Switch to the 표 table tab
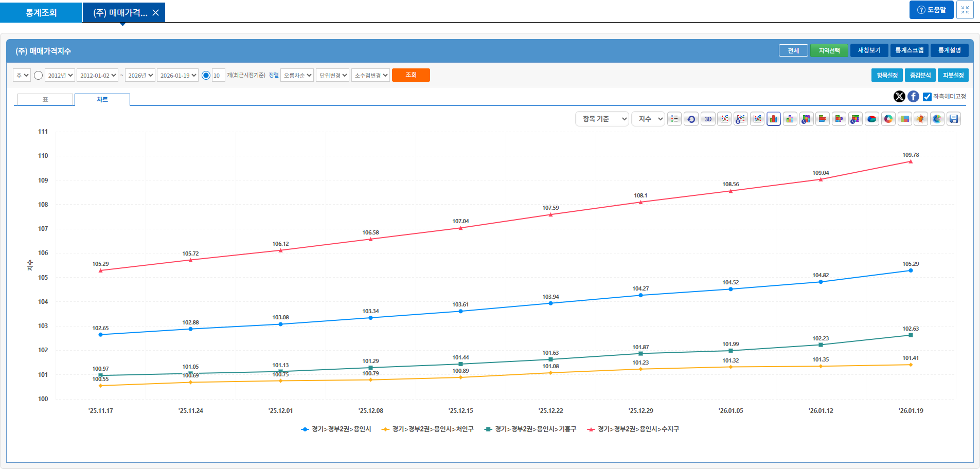 pyautogui.click(x=45, y=99)
